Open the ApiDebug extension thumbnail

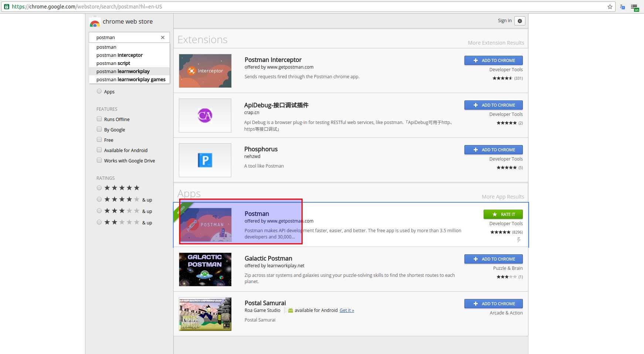tap(205, 116)
